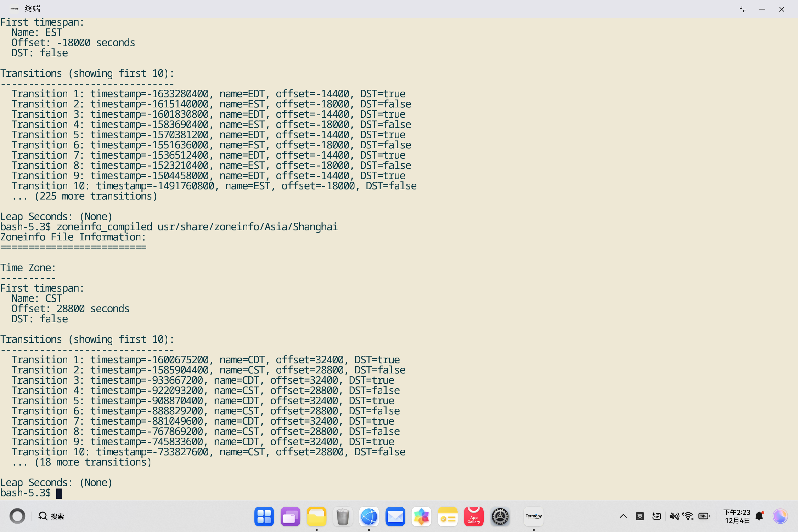
Task: Switch to Termony in the dock
Action: tap(534, 516)
